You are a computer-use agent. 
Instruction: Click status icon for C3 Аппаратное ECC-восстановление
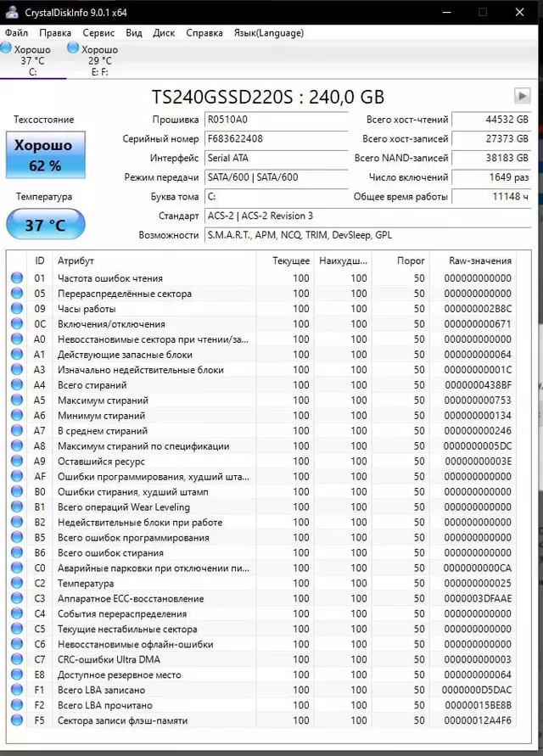[17, 598]
